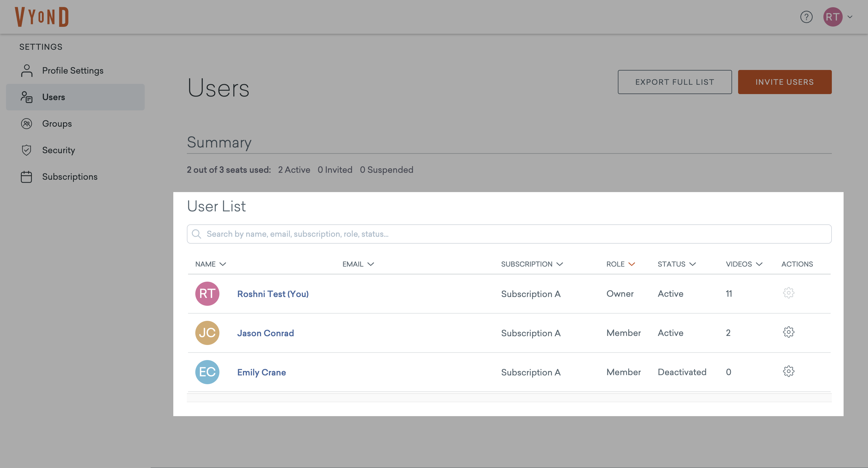Image resolution: width=868 pixels, height=468 pixels.
Task: Click the JC avatar for Jason Conrad
Action: pyautogui.click(x=207, y=333)
